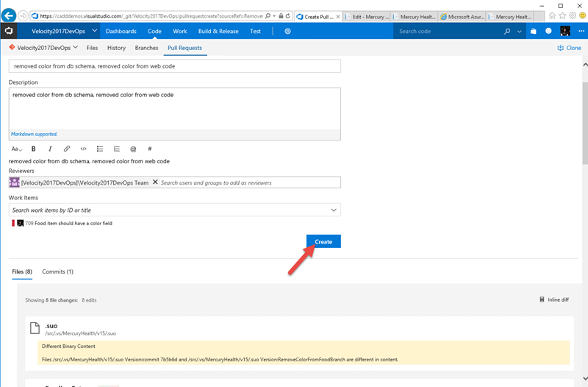The image size is (588, 387).
Task: Insert code using the code icon
Action: [x=83, y=149]
